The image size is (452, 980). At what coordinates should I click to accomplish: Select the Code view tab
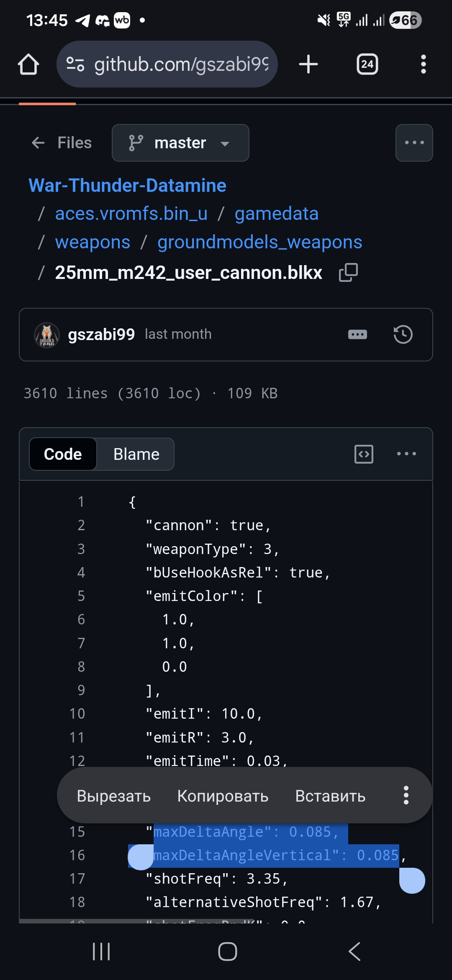tap(63, 454)
